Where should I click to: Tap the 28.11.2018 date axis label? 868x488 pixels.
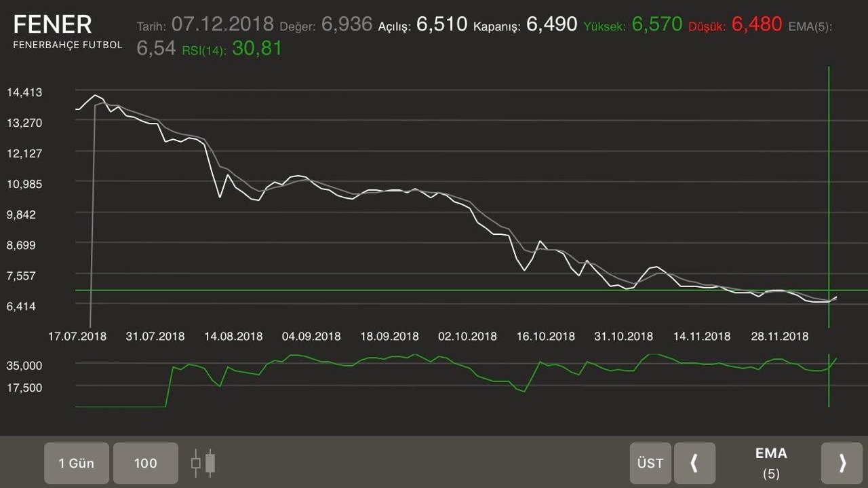tap(779, 336)
